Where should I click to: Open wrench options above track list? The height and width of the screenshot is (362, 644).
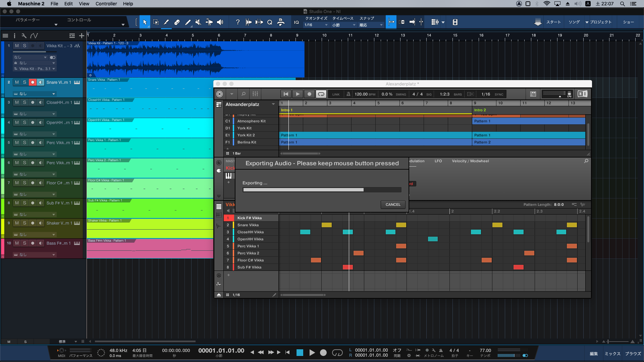pos(24,36)
